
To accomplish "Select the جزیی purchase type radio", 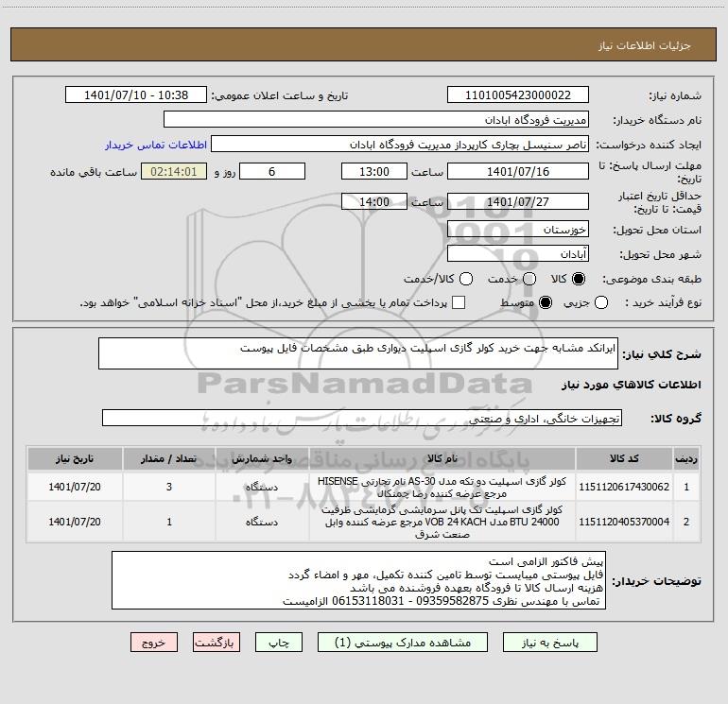I will click(601, 302).
